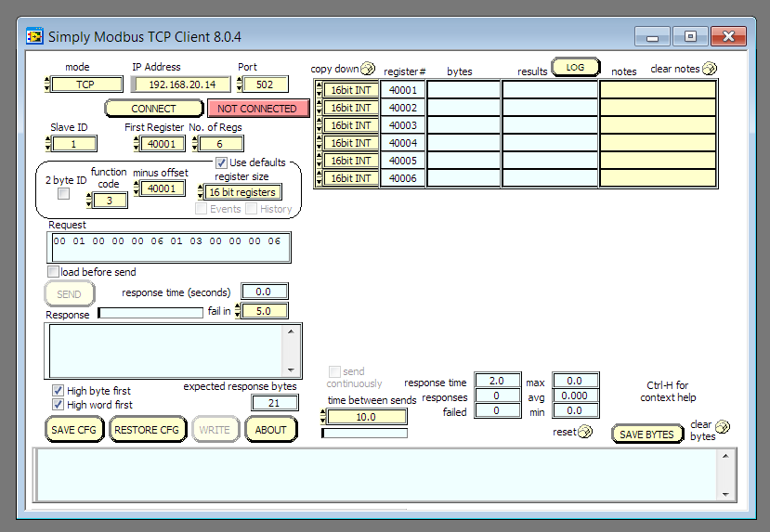
Task: Click the fail in stepper arrows
Action: (238, 311)
